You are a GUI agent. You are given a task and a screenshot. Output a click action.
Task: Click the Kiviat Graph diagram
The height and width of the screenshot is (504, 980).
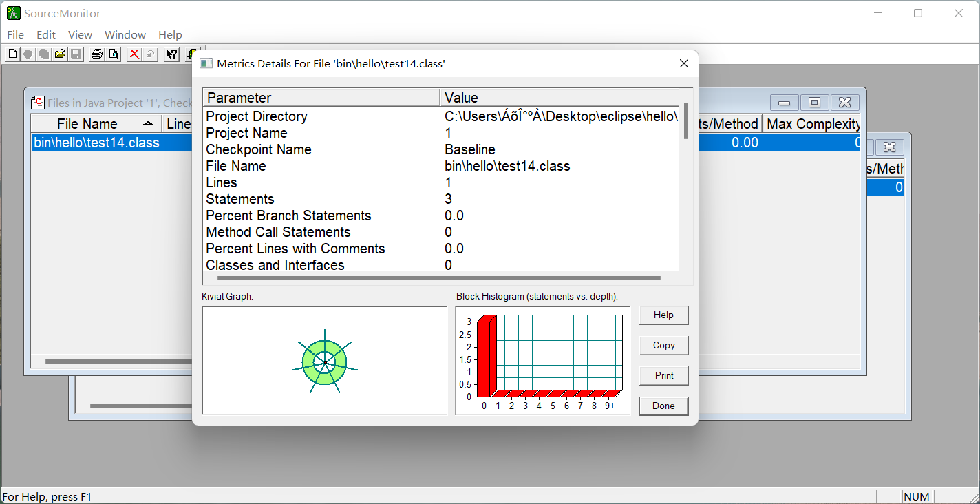point(324,361)
